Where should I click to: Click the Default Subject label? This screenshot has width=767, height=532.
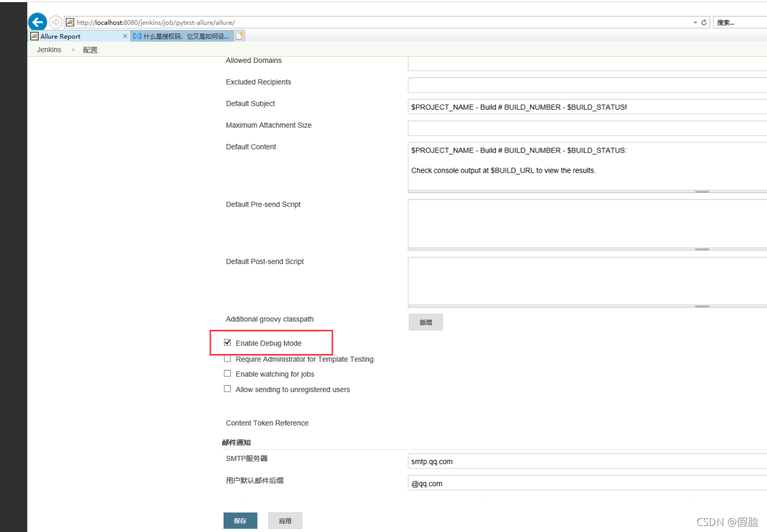point(251,104)
